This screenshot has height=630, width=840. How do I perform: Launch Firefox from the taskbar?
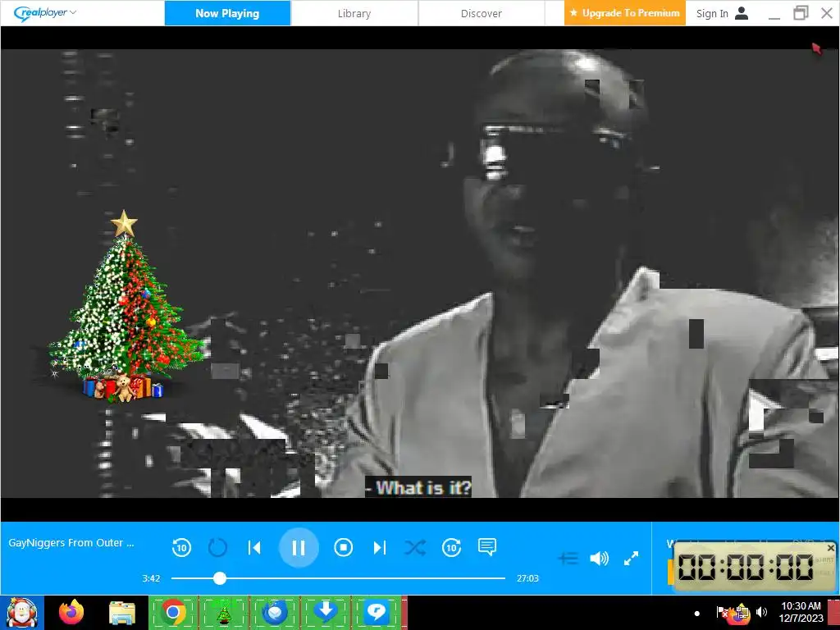[71, 613]
